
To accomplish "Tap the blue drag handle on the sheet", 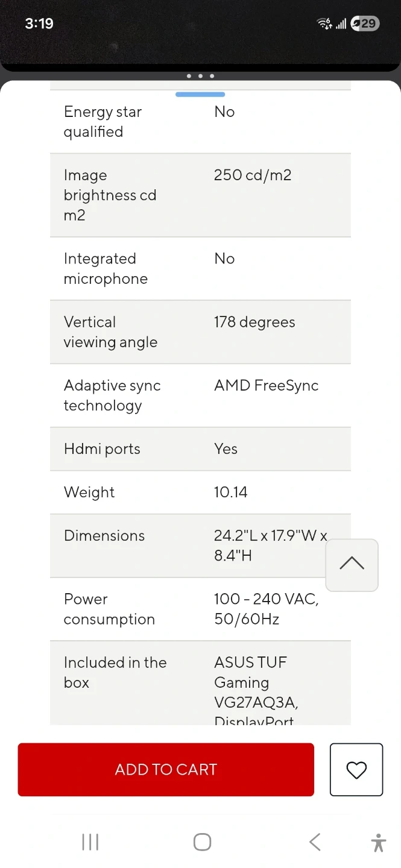I will point(200,95).
